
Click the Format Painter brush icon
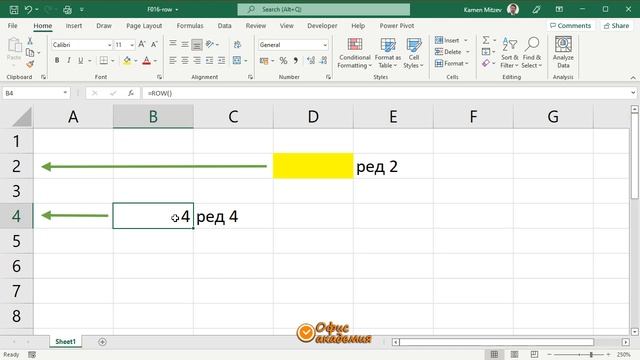30,64
